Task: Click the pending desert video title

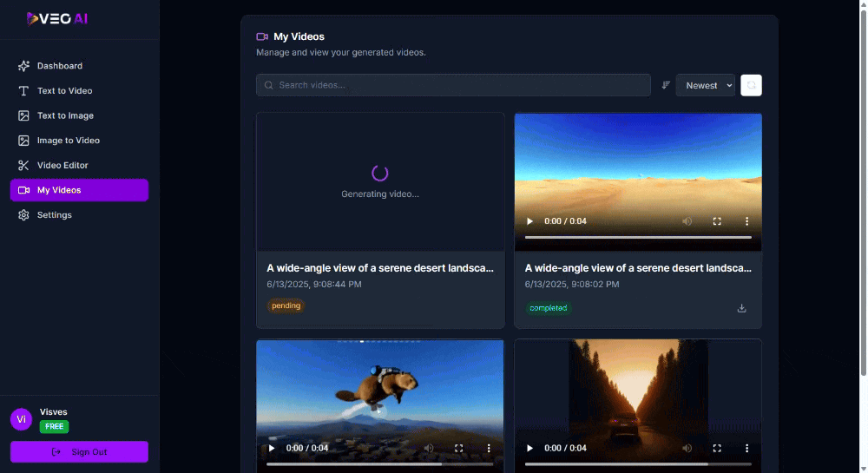Action: point(380,268)
